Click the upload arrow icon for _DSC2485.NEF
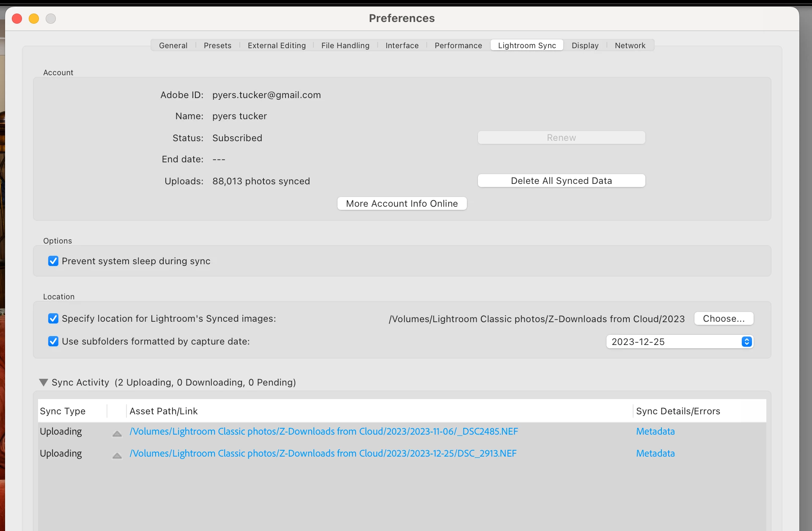812x531 pixels. point(117,433)
